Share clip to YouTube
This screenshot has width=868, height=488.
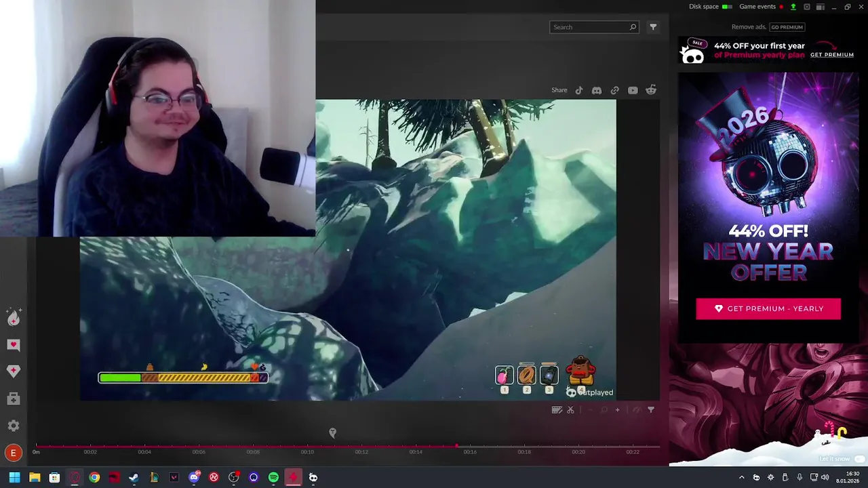(633, 90)
